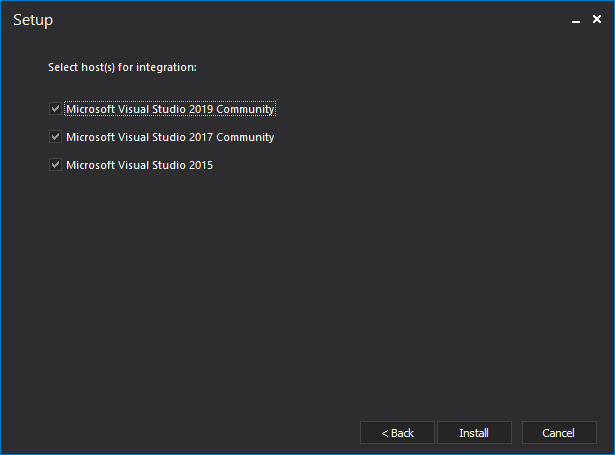Click the Setup title text

(x=33, y=20)
